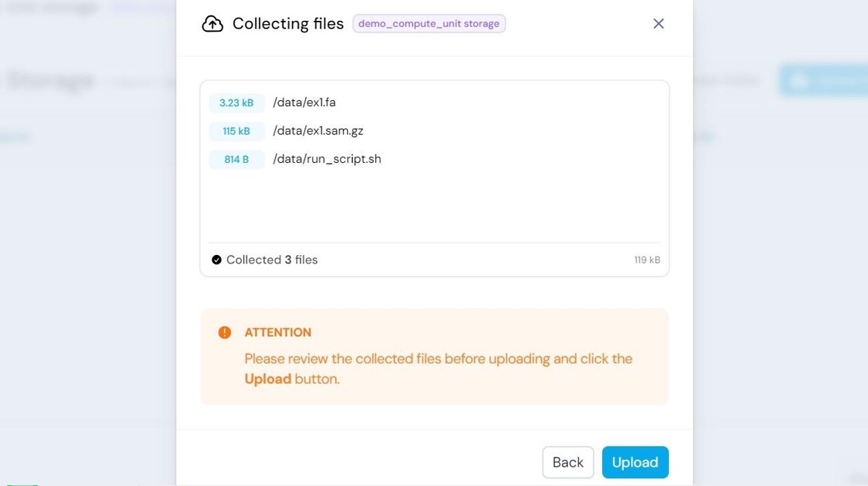Viewport: 868px width, 486px height.
Task: Click the Collecting files dialog title
Action: [x=288, y=24]
